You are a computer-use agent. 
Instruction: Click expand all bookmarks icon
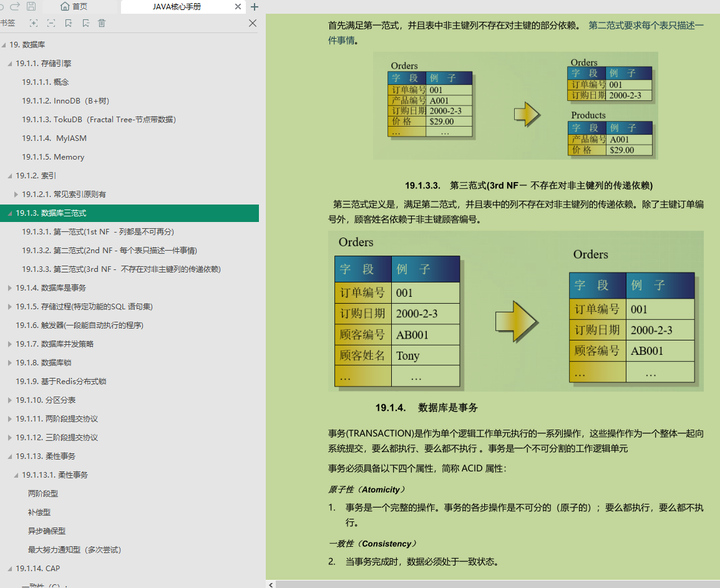[x=34, y=23]
